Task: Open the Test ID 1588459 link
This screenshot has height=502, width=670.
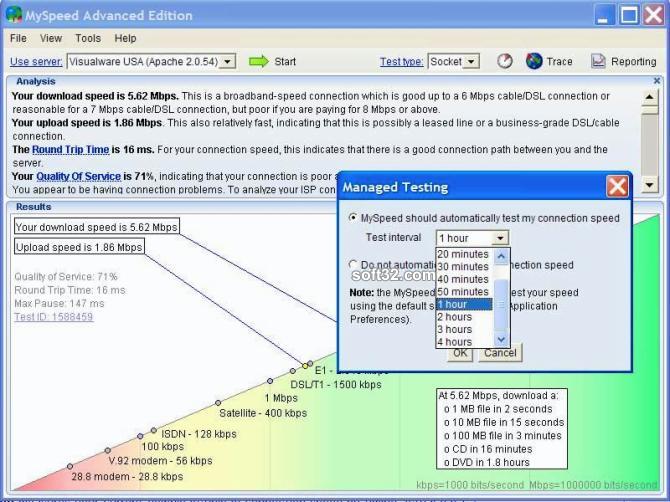Action: (54, 317)
